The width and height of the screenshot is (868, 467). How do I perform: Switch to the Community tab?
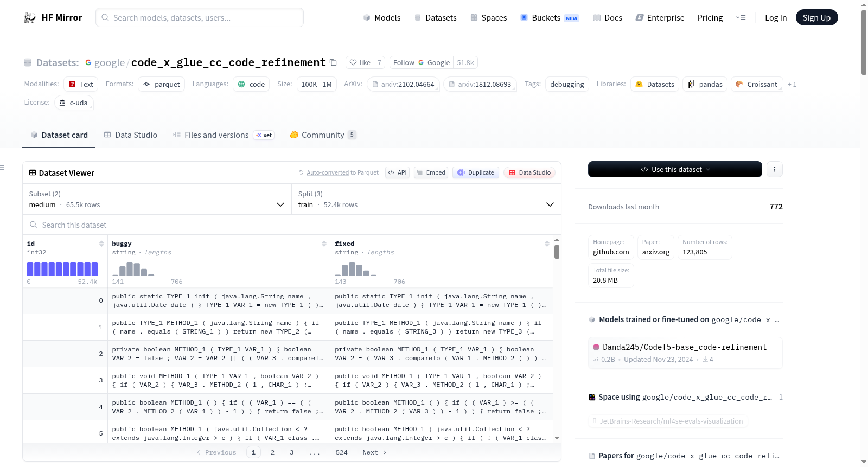point(323,135)
